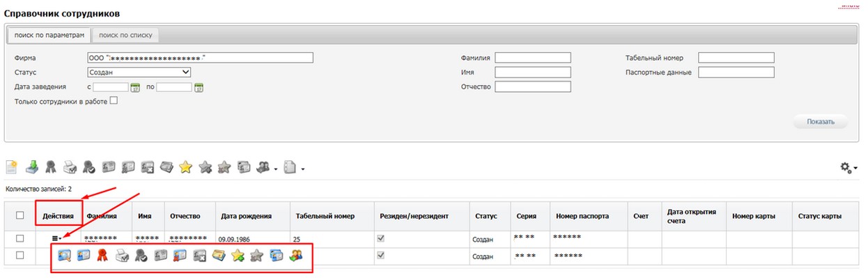Image resolution: width=868 pixels, height=278 pixels.
Task: Click the plain gray ribbon icon in upper toolbar
Action: [x=50, y=167]
